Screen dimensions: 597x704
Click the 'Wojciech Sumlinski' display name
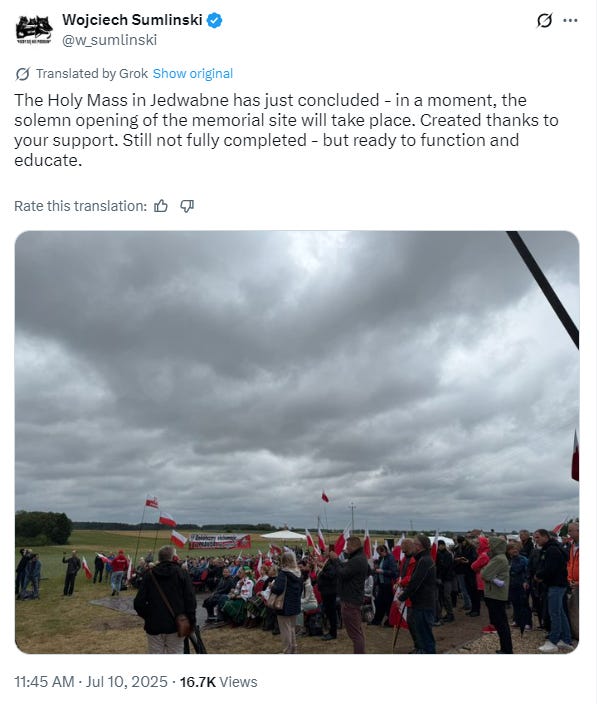point(132,20)
